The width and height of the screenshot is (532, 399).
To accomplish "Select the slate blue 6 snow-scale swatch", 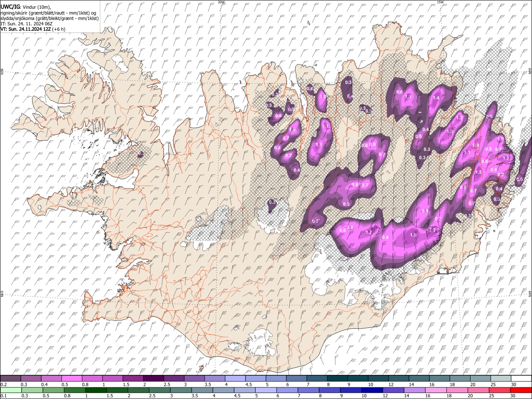I will (x=296, y=378).
